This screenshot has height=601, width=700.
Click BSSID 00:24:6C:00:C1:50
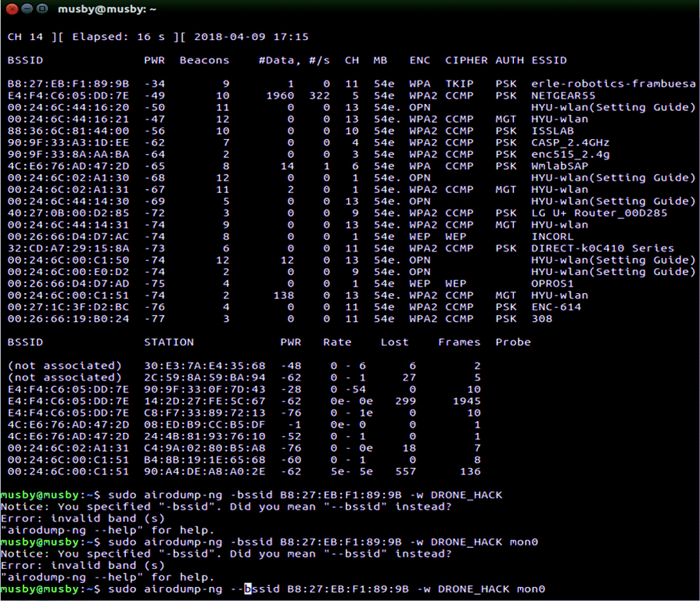point(68,260)
